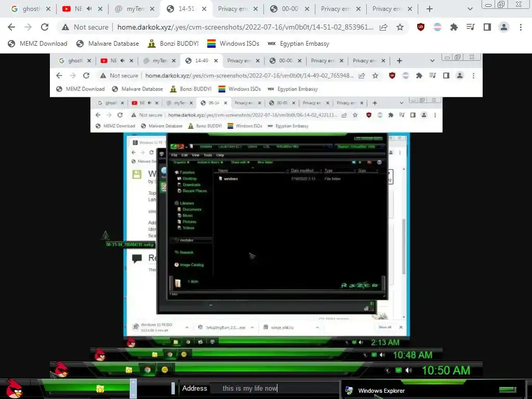Click the 10:50 AM clock in screenshot
Image resolution: width=532 pixels, height=399 pixels.
tap(446, 370)
